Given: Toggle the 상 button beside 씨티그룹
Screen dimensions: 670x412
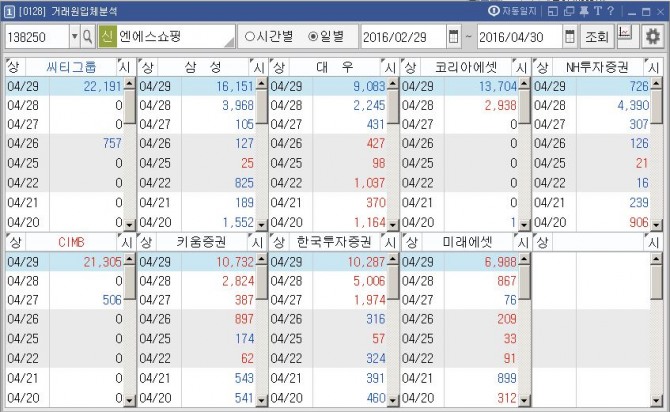Looking at the screenshot, I should pyautogui.click(x=15, y=67).
